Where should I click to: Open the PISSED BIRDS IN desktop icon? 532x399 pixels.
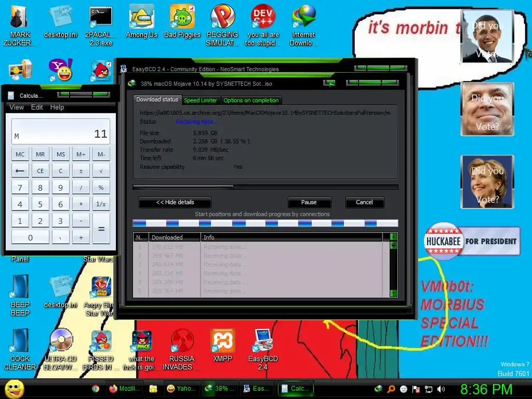[101, 350]
